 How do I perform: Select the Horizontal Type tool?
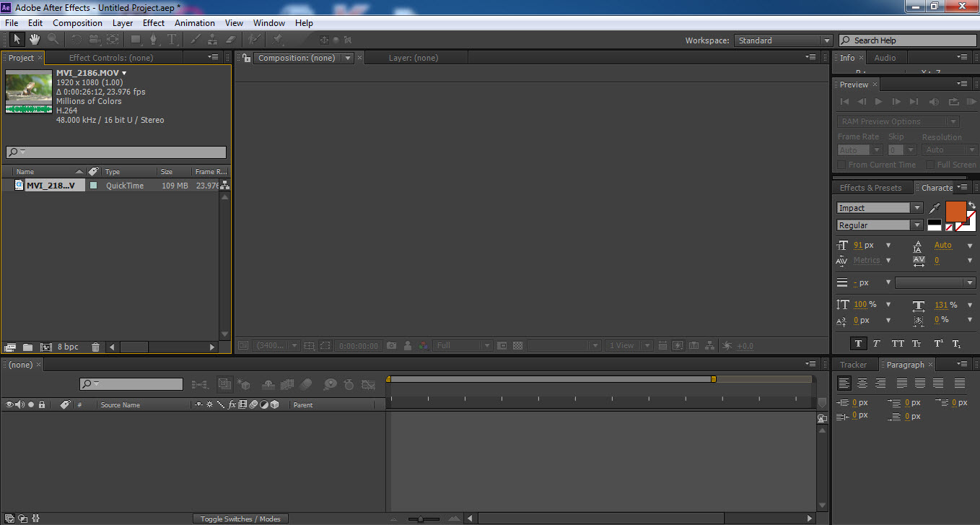pyautogui.click(x=172, y=40)
